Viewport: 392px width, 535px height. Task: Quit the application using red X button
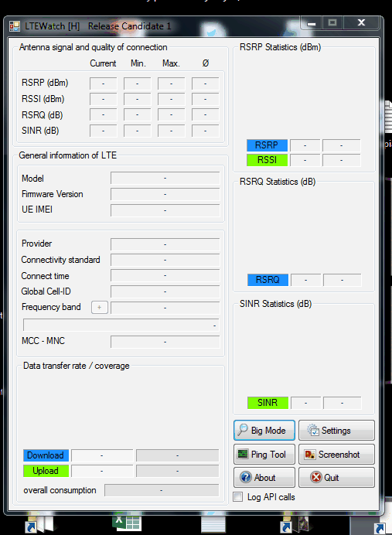coord(336,477)
